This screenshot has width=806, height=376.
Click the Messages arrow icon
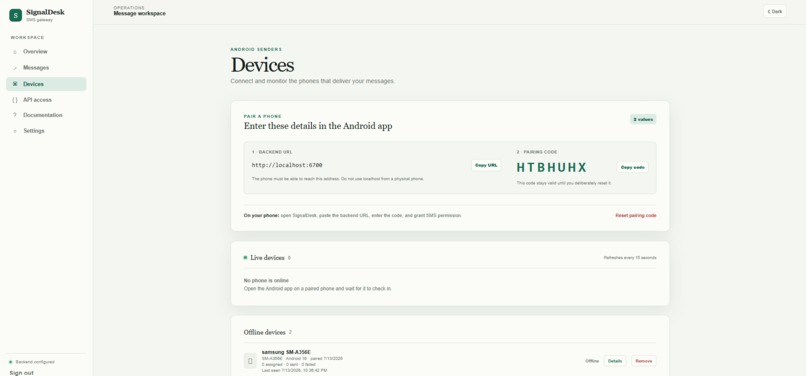[x=14, y=68]
